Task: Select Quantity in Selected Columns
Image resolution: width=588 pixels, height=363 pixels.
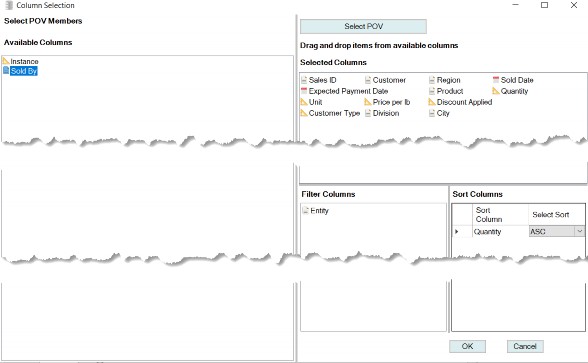Action: (514, 91)
